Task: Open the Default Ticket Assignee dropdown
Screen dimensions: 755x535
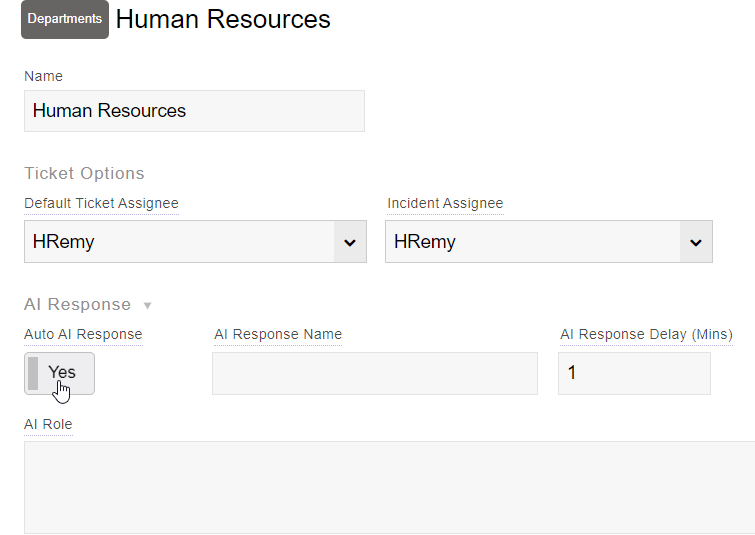Action: (x=180, y=242)
